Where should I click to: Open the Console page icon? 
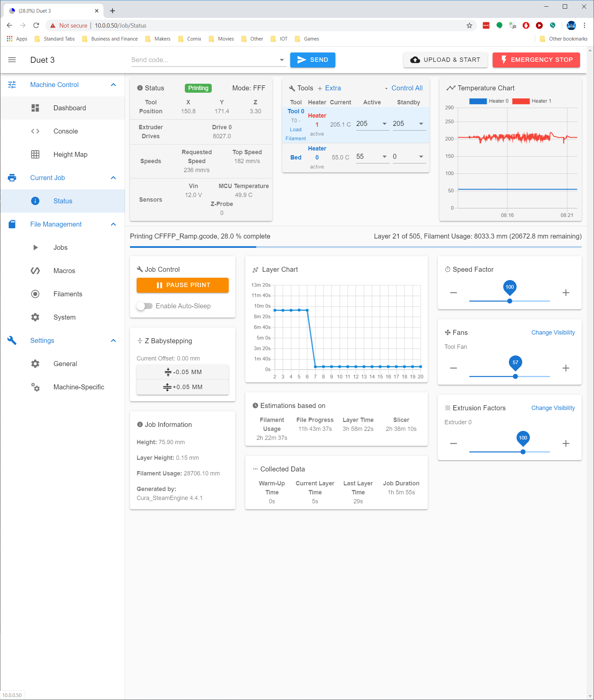(35, 131)
